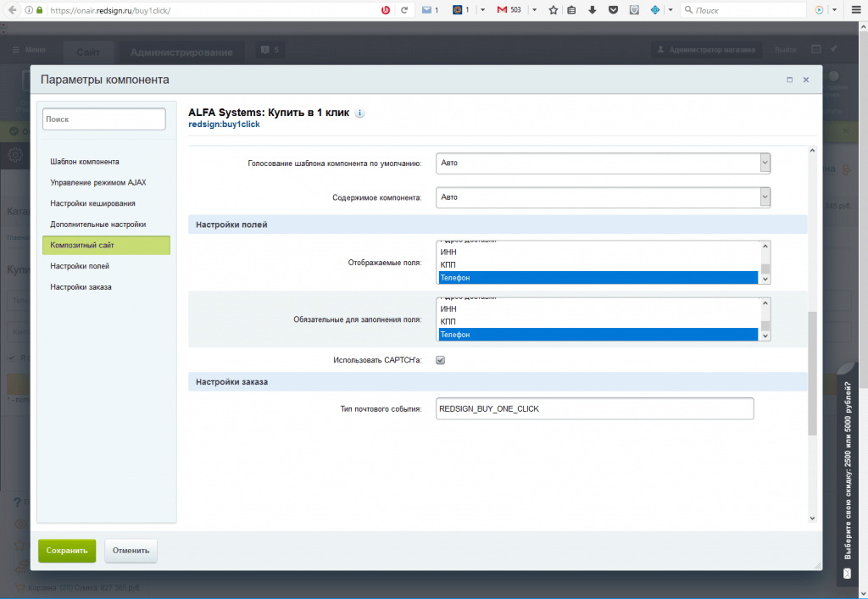Click the browser Поиск search box
The height and width of the screenshot is (599, 868).
(743, 10)
